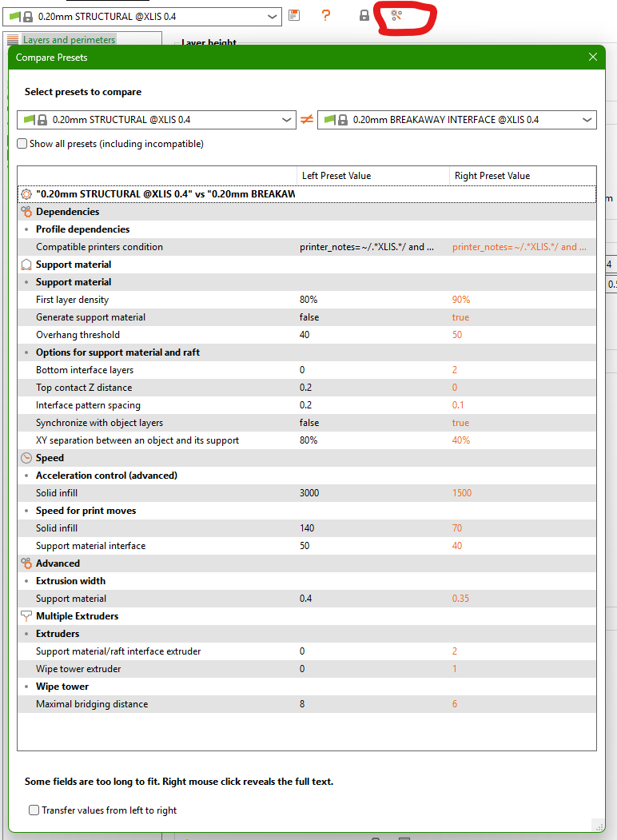Select the Extrusion width group row

307,581
